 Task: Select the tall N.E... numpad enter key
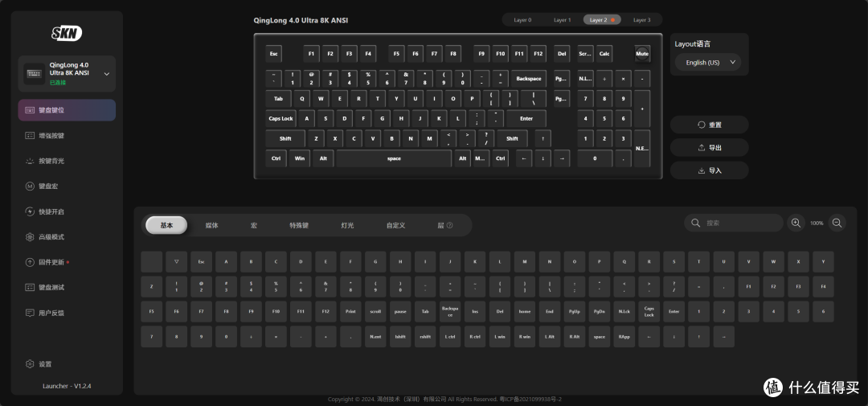coord(642,149)
